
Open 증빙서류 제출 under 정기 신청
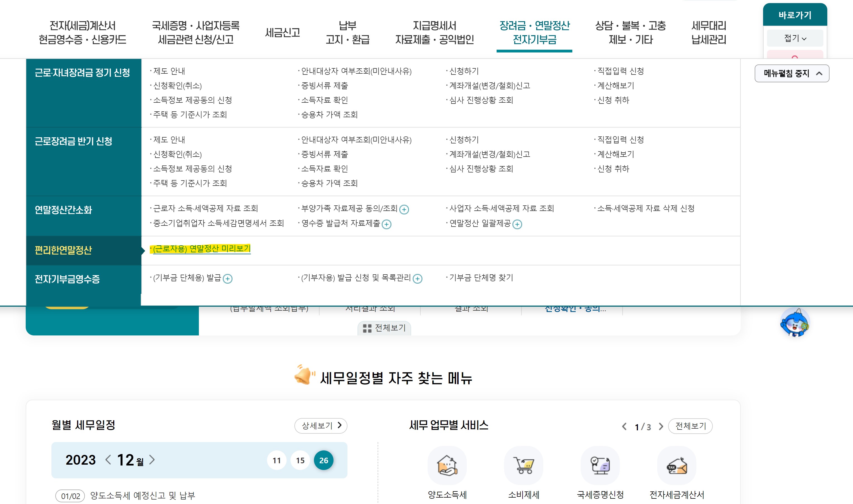point(325,86)
